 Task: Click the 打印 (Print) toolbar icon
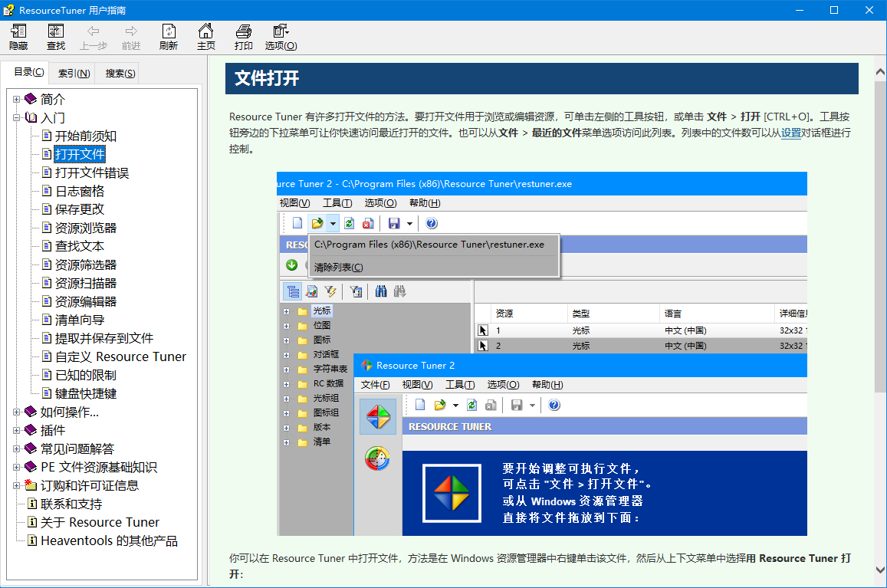[244, 31]
